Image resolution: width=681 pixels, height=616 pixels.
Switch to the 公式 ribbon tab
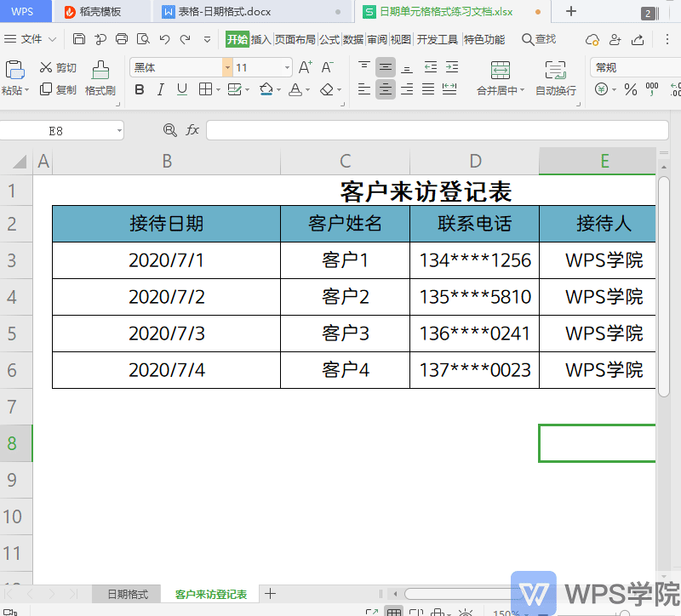[x=329, y=39]
